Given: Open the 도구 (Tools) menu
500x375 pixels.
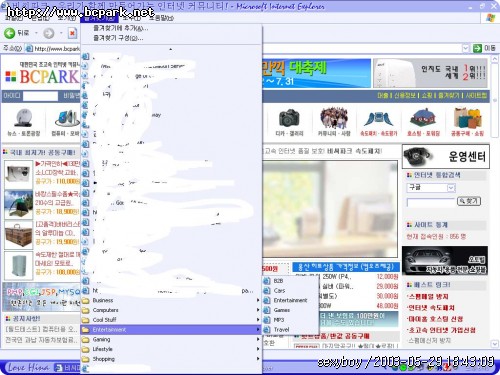Looking at the screenshot, I should pos(132,18).
